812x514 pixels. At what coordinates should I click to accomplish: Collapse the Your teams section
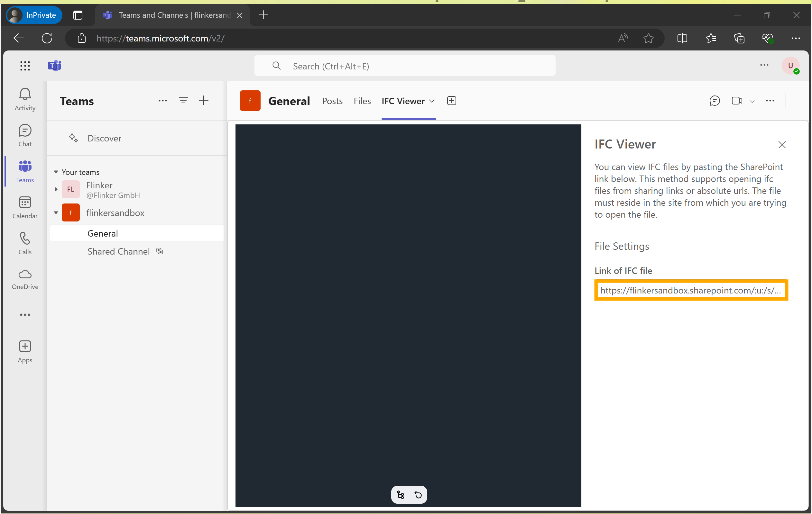click(x=56, y=172)
